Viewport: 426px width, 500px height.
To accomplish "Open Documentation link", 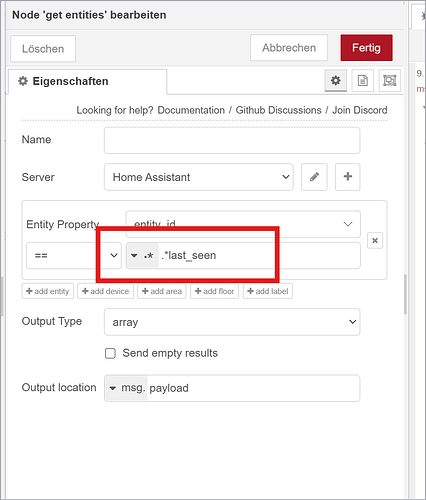I will click(191, 110).
